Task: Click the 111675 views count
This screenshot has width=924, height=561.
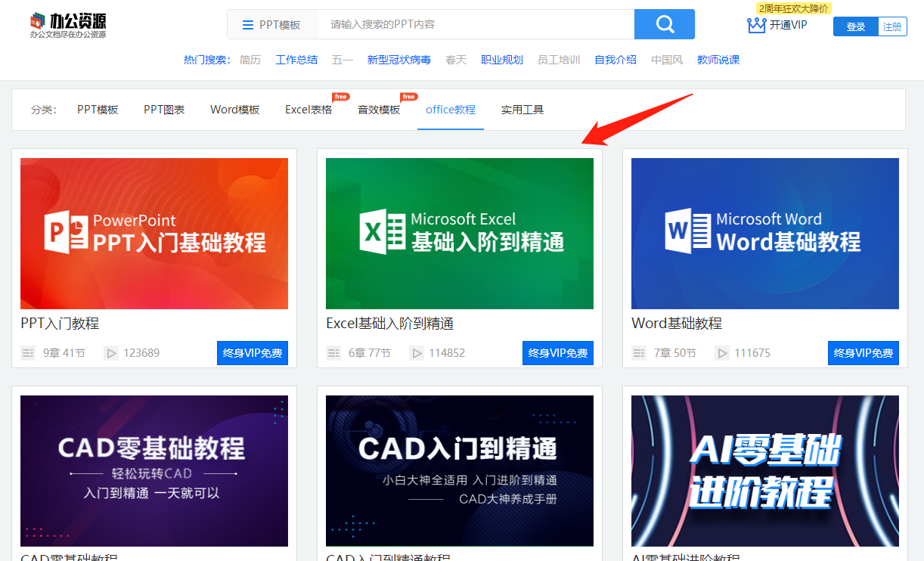Action: [752, 353]
